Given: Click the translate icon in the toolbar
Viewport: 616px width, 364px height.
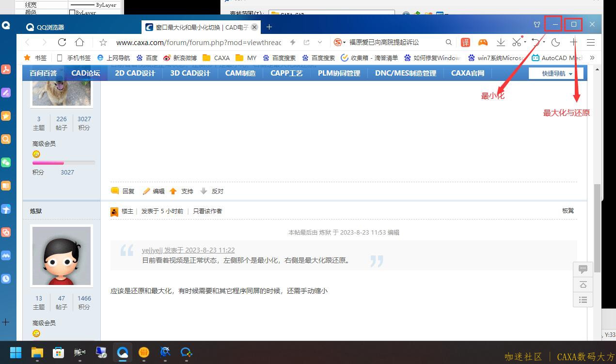Looking at the screenshot, I should point(465,42).
